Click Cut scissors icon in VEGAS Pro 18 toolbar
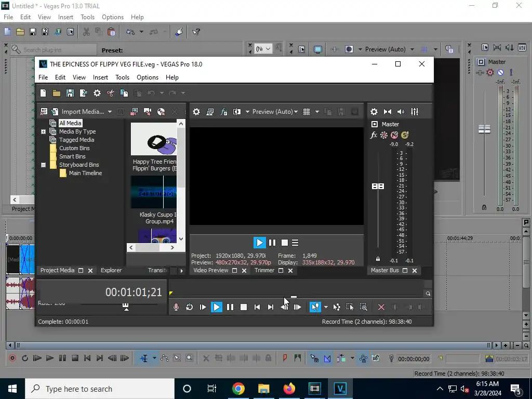Image resolution: width=532 pixels, height=399 pixels. tap(110, 93)
